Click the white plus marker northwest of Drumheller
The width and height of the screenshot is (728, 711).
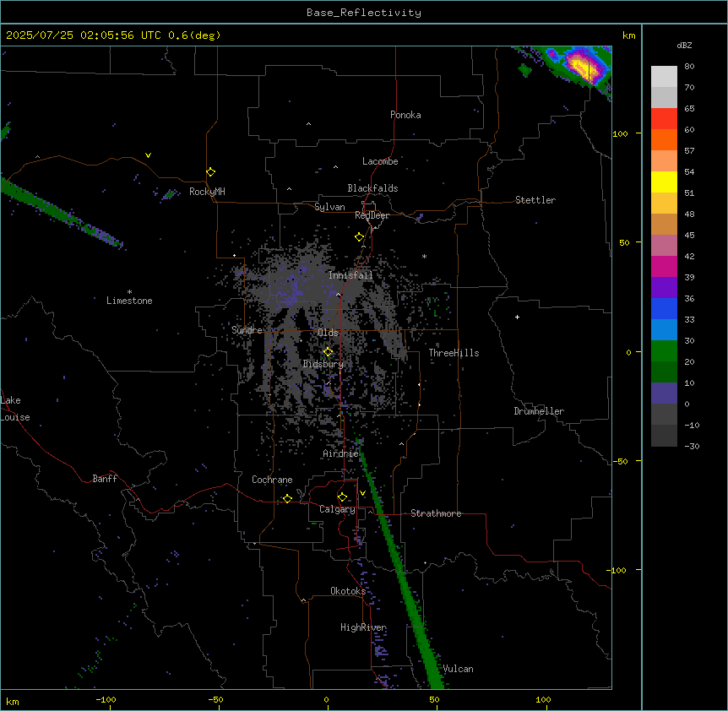click(517, 317)
